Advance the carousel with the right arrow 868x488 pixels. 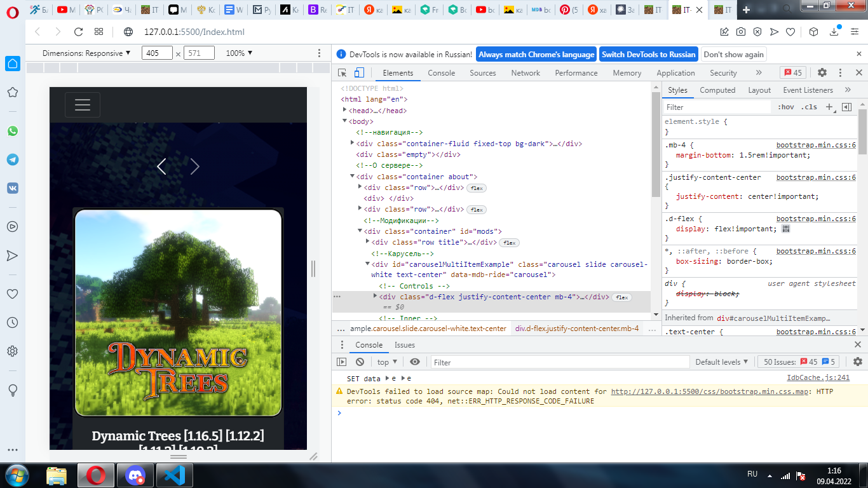tap(195, 166)
